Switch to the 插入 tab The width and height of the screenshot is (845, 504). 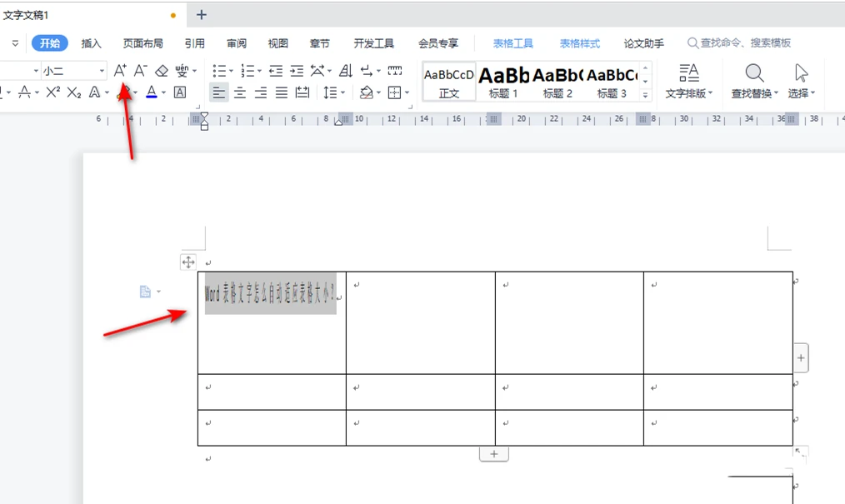coord(91,43)
